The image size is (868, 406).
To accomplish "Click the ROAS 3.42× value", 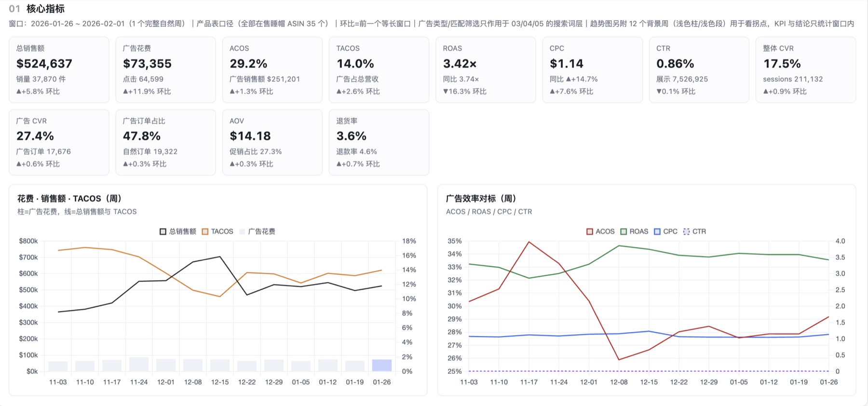I will (x=460, y=64).
